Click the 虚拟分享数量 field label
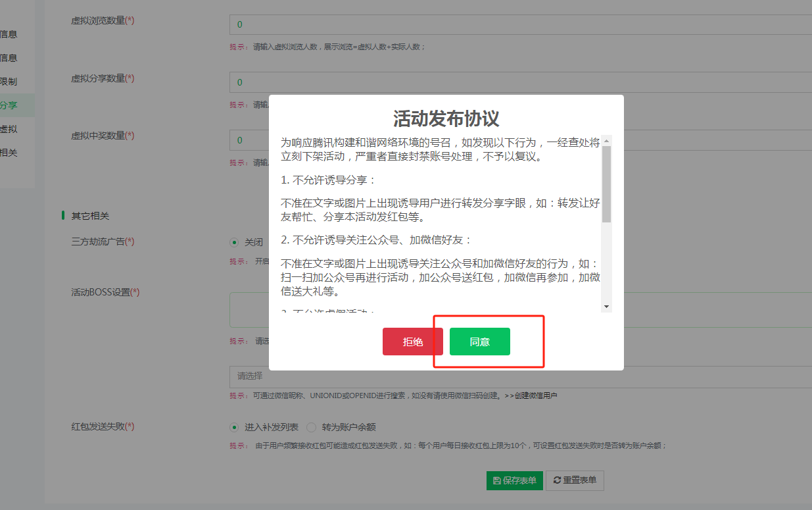812x510 pixels. point(103,78)
